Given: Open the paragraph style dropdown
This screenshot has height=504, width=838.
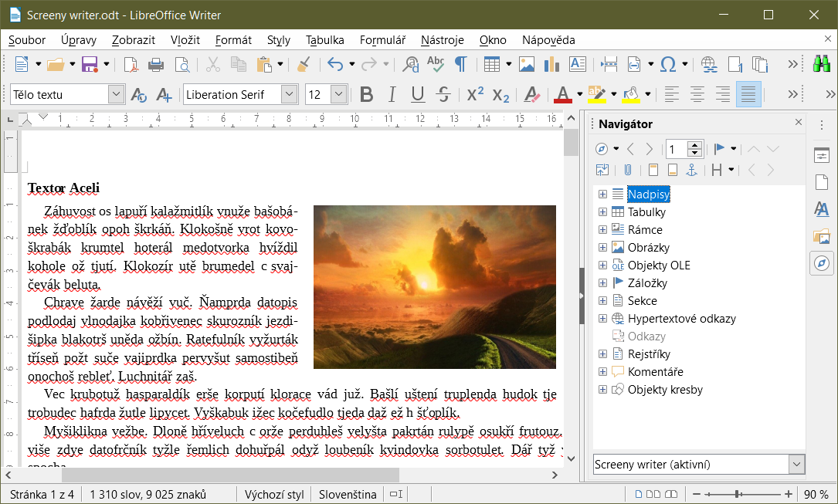Looking at the screenshot, I should (x=116, y=95).
